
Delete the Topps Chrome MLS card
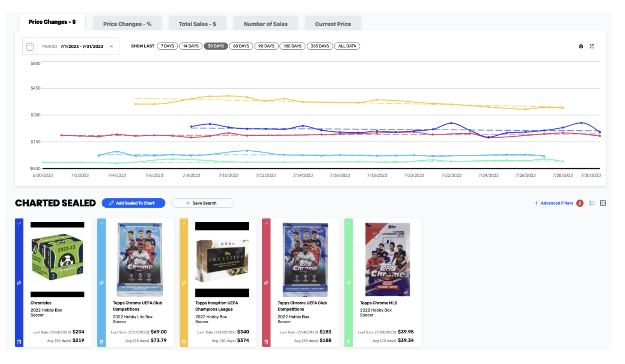point(349,342)
